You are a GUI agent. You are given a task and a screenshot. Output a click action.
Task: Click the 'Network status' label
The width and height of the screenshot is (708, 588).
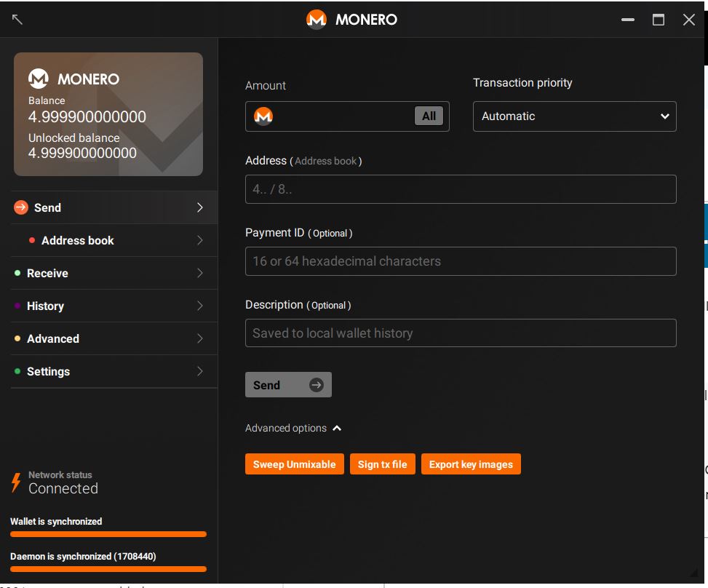(x=60, y=475)
